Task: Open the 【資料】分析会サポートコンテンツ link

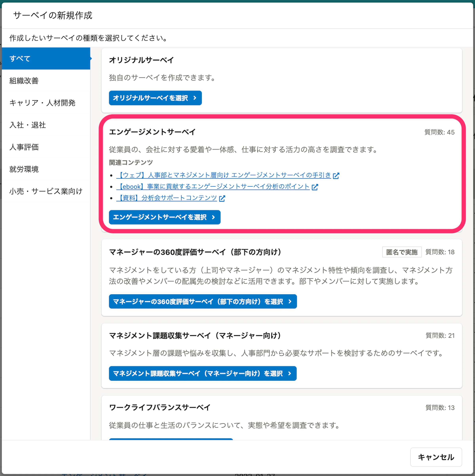Action: coord(167,198)
